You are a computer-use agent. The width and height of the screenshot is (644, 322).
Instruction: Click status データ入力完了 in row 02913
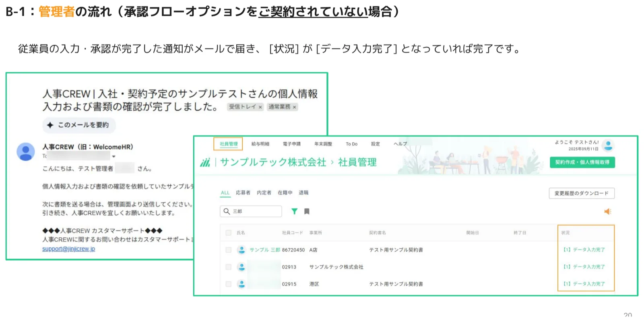[x=584, y=267]
